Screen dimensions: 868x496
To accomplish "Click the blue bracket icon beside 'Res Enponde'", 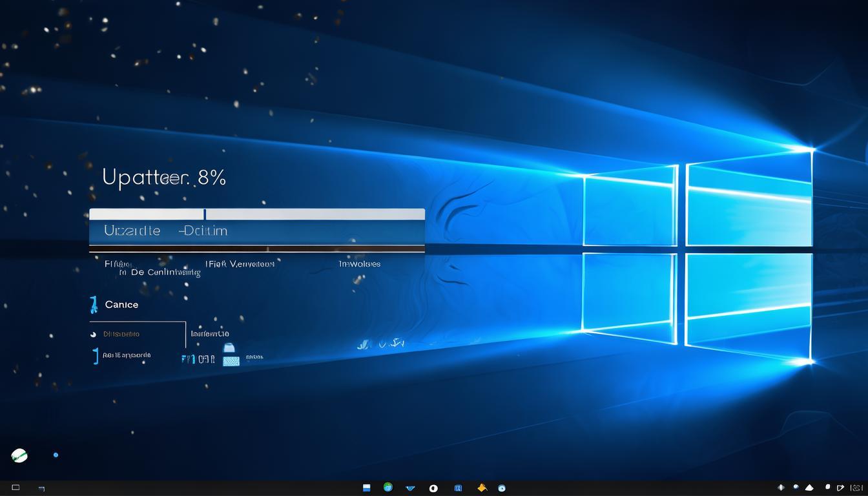I will pos(95,356).
